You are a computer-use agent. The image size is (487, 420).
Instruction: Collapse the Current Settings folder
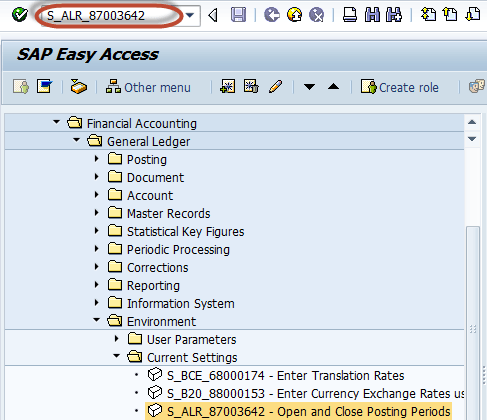(x=117, y=356)
